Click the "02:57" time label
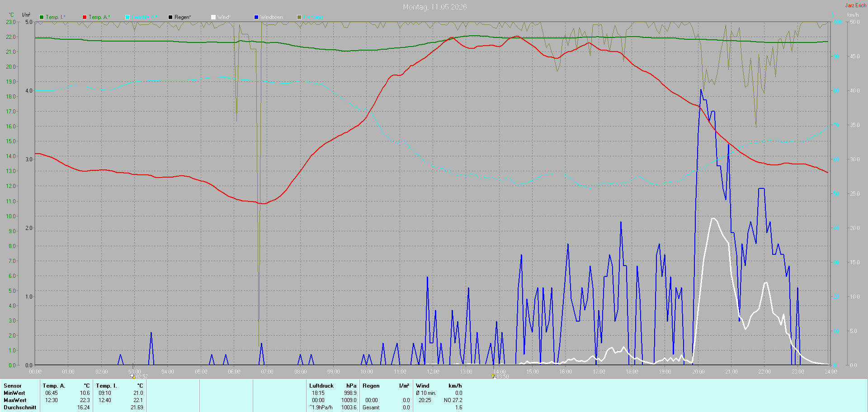 142,377
